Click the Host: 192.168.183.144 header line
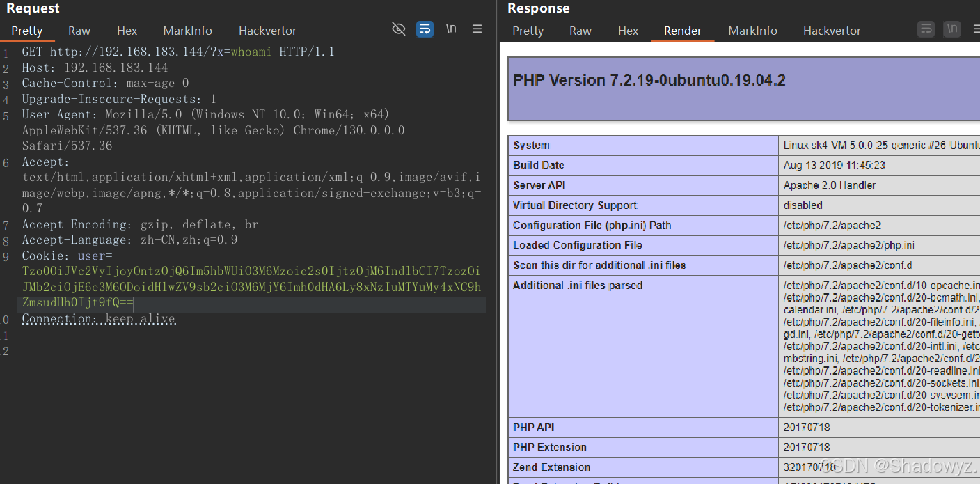Screen dimensions: 980x484 (x=95, y=68)
